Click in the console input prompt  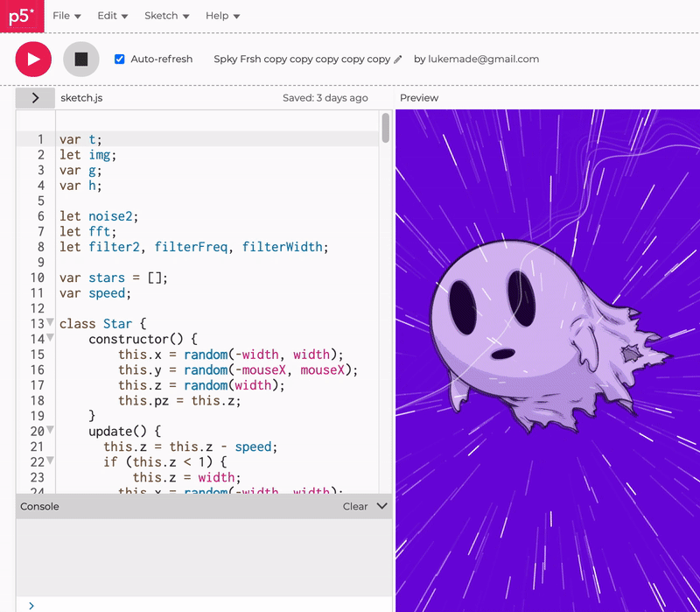click(204, 605)
